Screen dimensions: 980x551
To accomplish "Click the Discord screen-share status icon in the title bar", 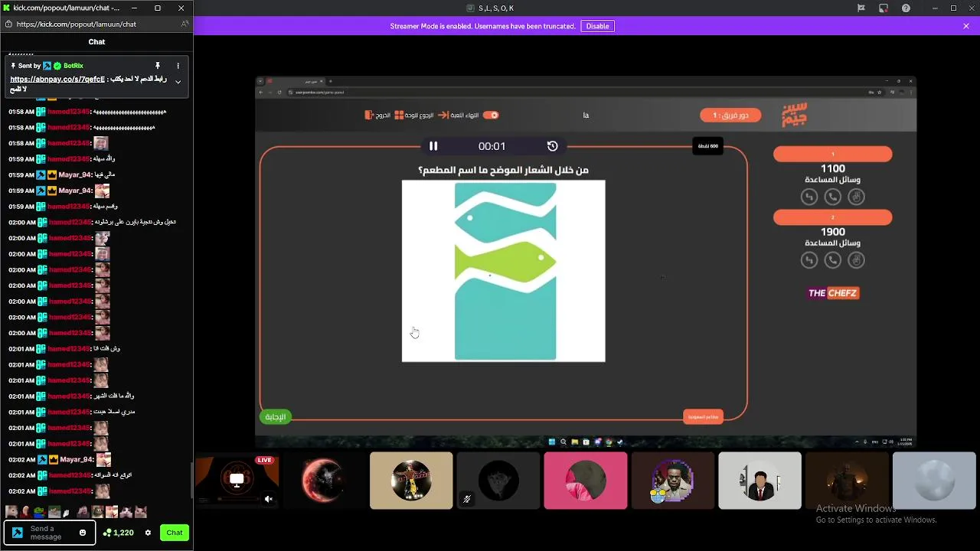I will [x=884, y=8].
